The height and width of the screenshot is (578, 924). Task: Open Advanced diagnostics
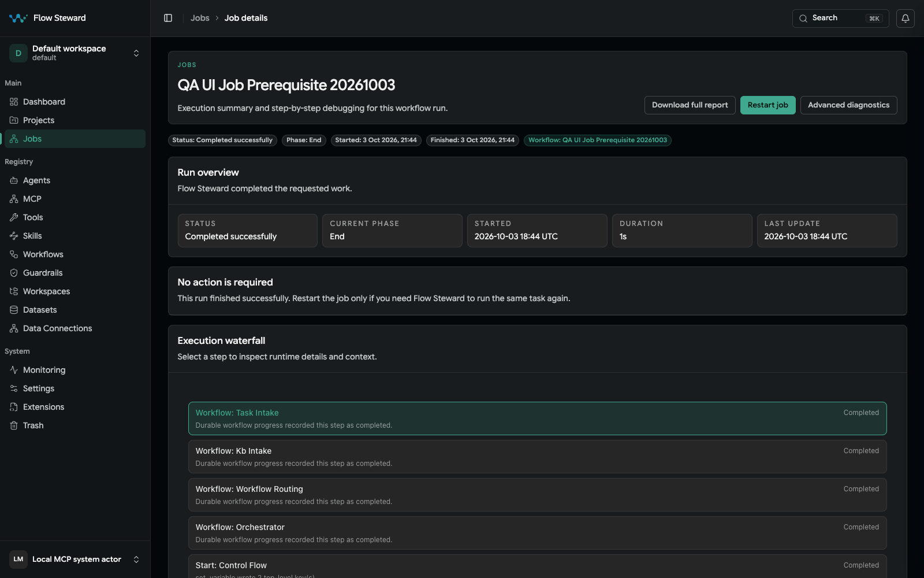(848, 105)
